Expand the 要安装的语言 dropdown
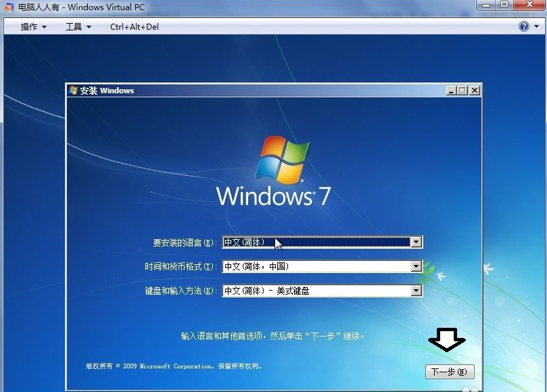This screenshot has width=547, height=392. 416,242
